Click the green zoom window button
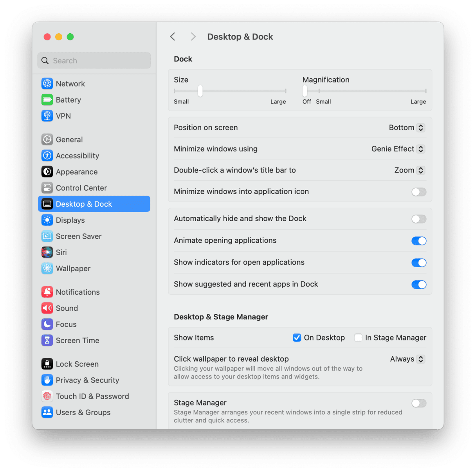 tap(70, 37)
